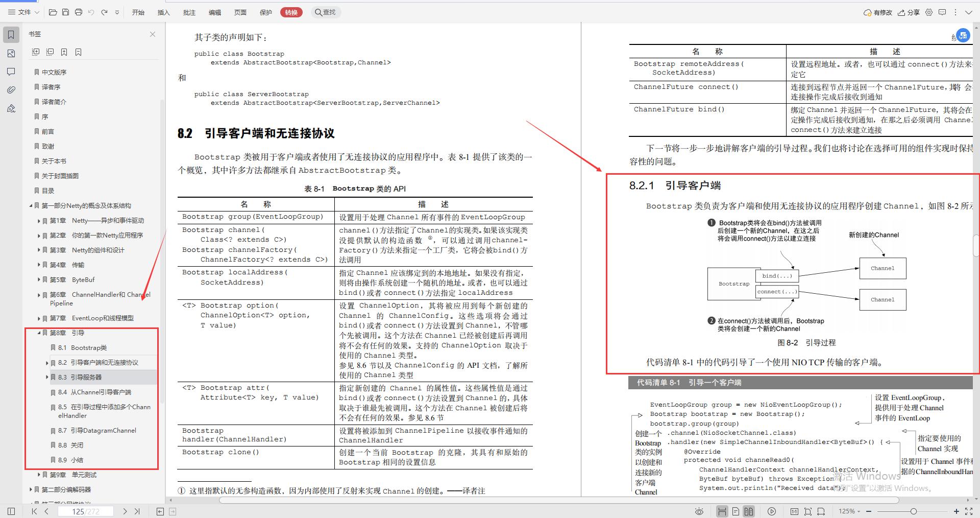Switch to two-page view in status bar
Image resolution: width=980 pixels, height=518 pixels.
[749, 511]
